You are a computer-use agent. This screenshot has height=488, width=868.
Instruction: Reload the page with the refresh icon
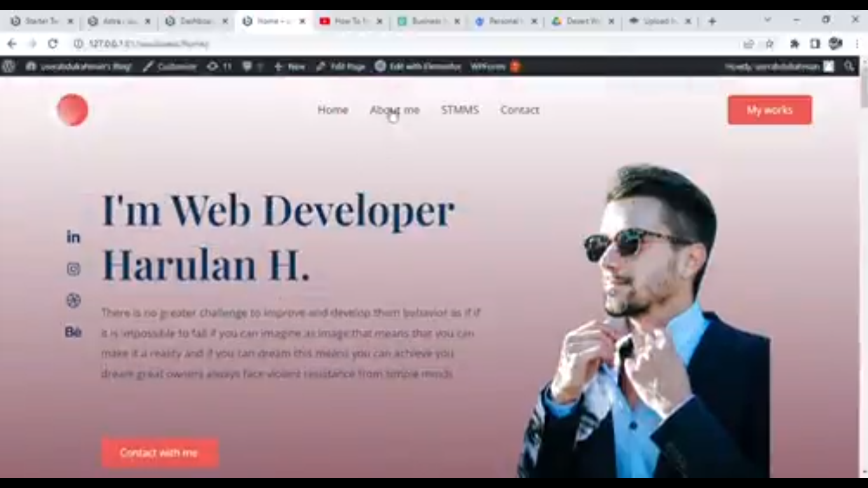(x=53, y=44)
